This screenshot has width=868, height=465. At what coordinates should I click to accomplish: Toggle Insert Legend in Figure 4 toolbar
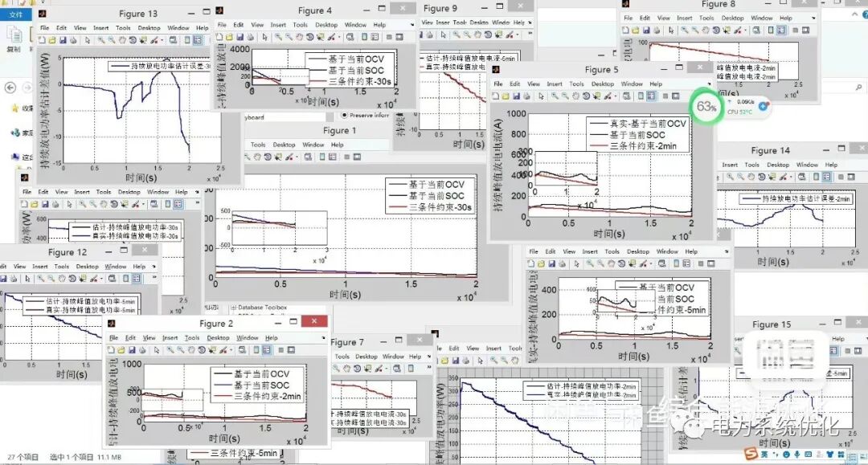(x=375, y=37)
